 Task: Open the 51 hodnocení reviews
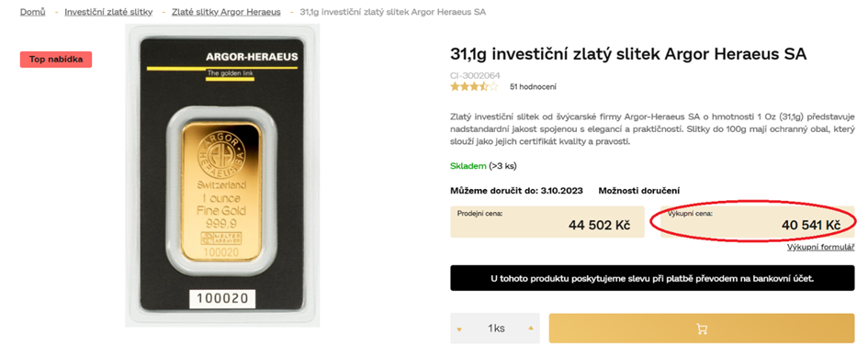point(533,87)
